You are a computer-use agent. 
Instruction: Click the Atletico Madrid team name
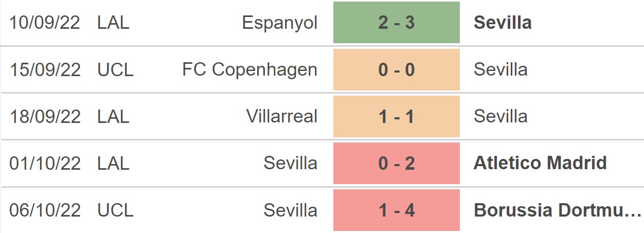point(540,163)
